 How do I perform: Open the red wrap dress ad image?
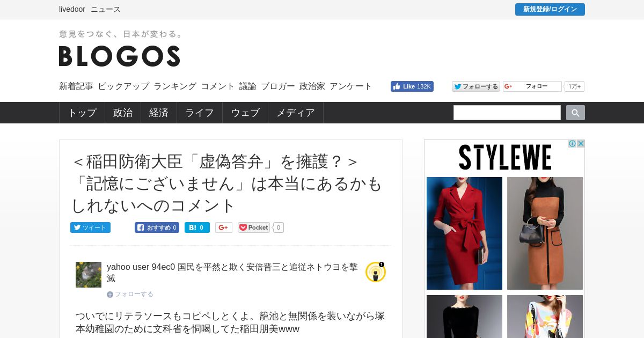click(464, 233)
